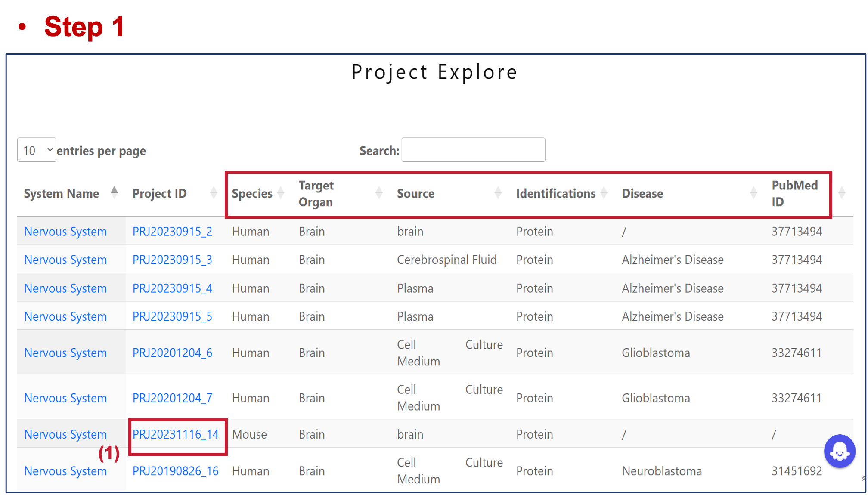Click PubMed ID sort arrows

(x=842, y=193)
